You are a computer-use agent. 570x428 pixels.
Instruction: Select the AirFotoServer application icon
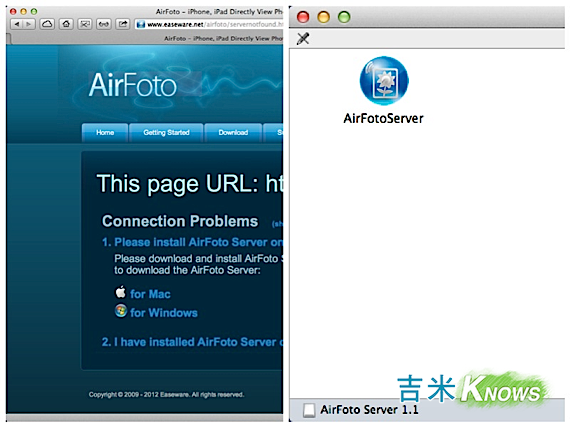(384, 81)
